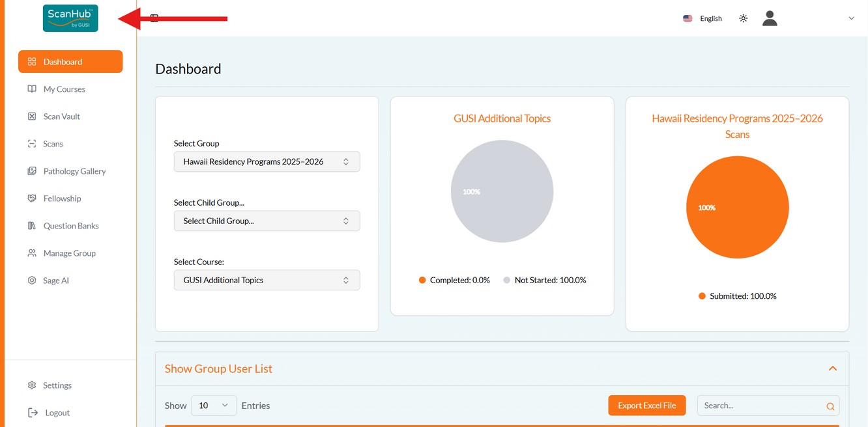Click the search magnifier icon
The width and height of the screenshot is (868, 427).
click(x=830, y=406)
